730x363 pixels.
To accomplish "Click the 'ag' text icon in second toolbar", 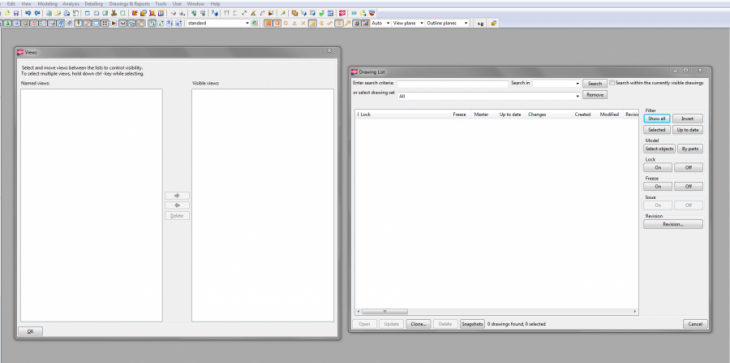I will pyautogui.click(x=480, y=23).
